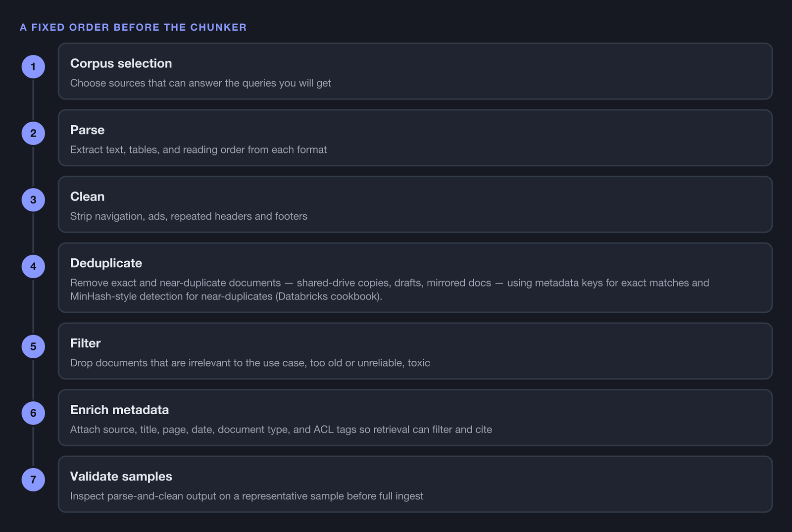Click the 'Attach source, title, page' description
The width and height of the screenshot is (792, 532).
(x=281, y=430)
